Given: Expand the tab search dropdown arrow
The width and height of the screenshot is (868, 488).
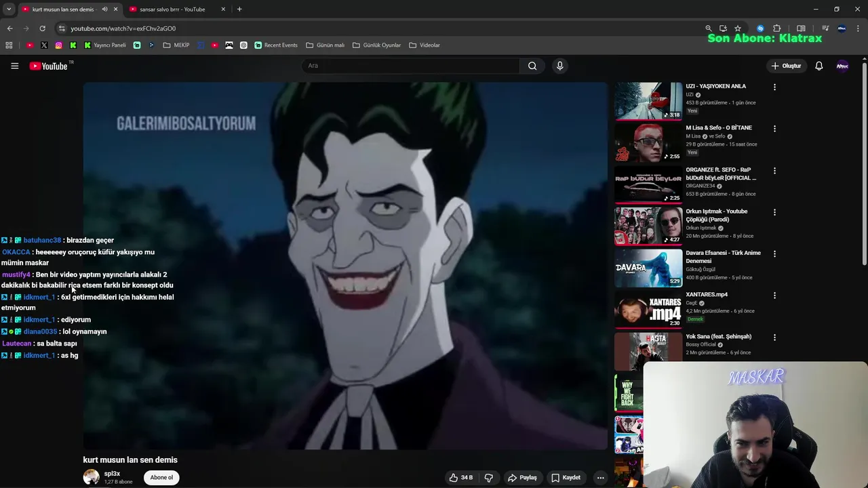Looking at the screenshot, I should (9, 9).
